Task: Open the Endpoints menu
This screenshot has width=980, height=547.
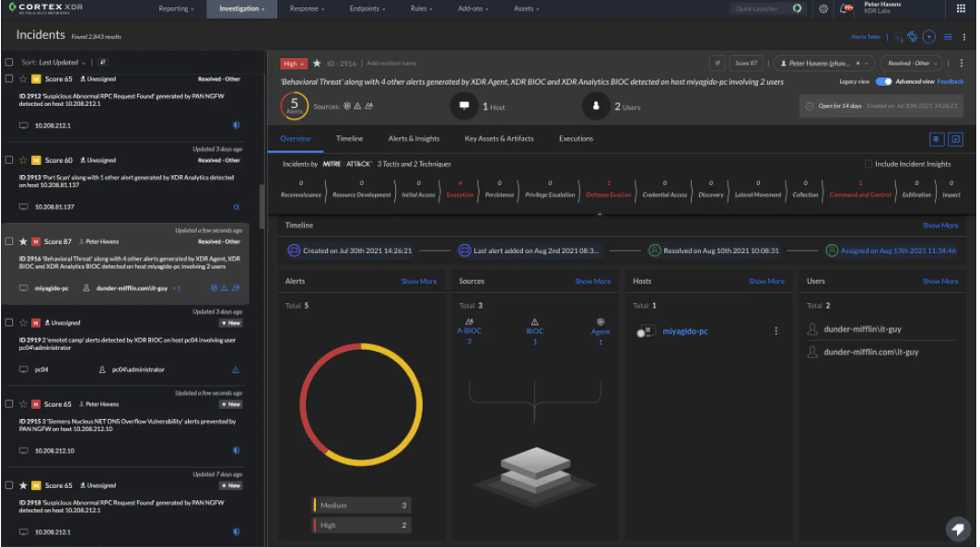Action: tap(367, 9)
